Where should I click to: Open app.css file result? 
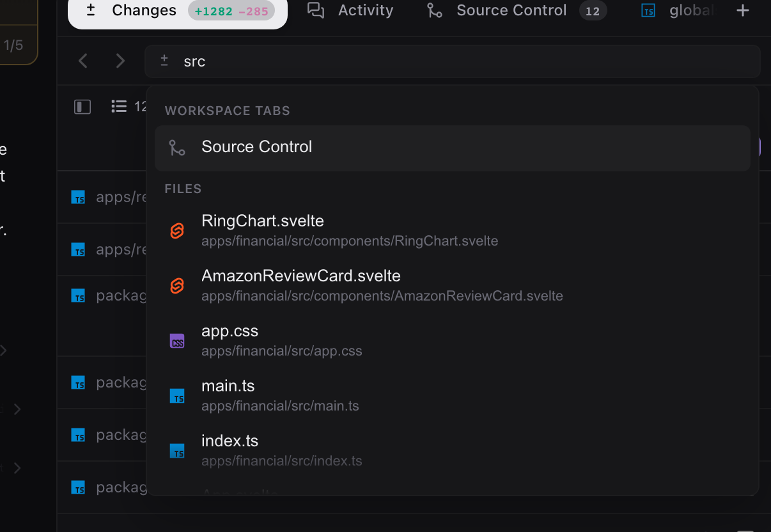point(452,341)
